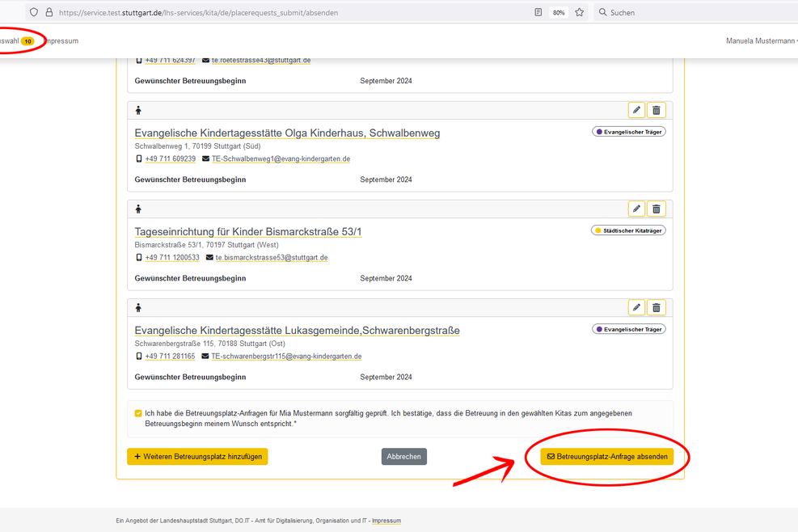Edit the Olga Kinderhaus request with pencil icon

[x=636, y=110]
